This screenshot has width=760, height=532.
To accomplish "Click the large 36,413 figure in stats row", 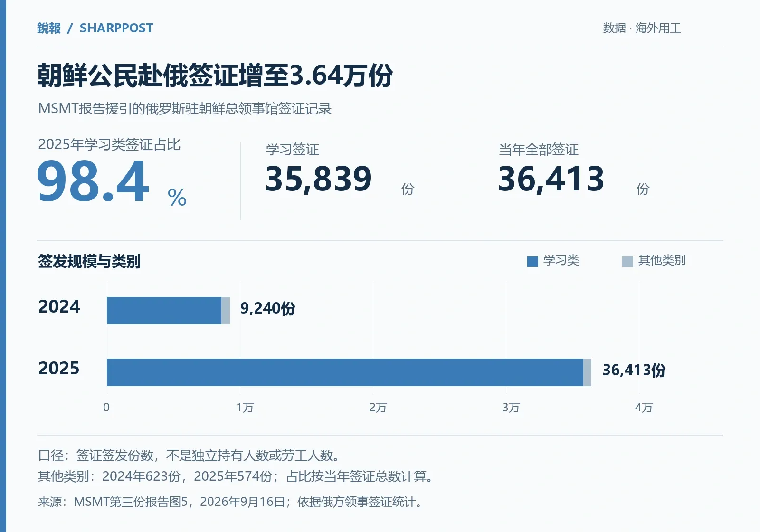I will (x=551, y=179).
